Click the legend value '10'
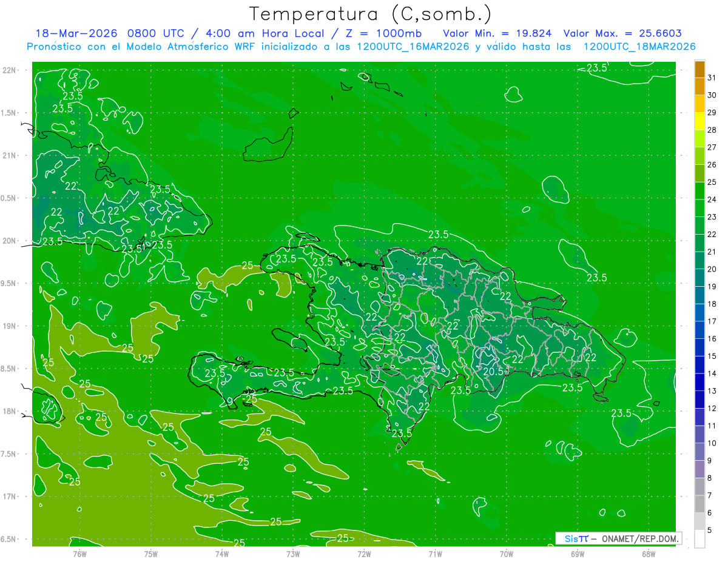 [x=712, y=444]
